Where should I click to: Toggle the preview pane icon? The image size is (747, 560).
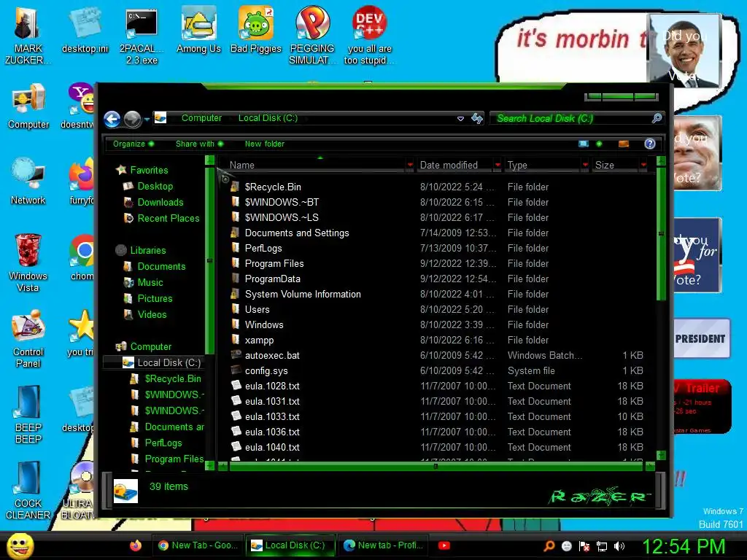tap(623, 144)
